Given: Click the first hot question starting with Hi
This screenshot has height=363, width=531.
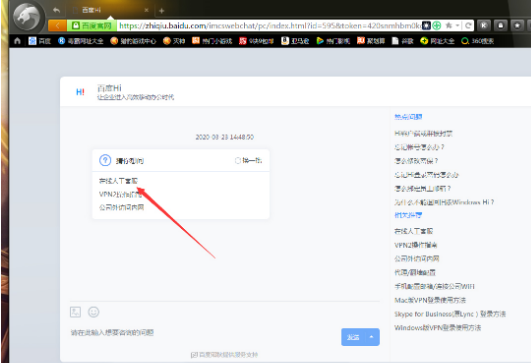Looking at the screenshot, I should [423, 133].
